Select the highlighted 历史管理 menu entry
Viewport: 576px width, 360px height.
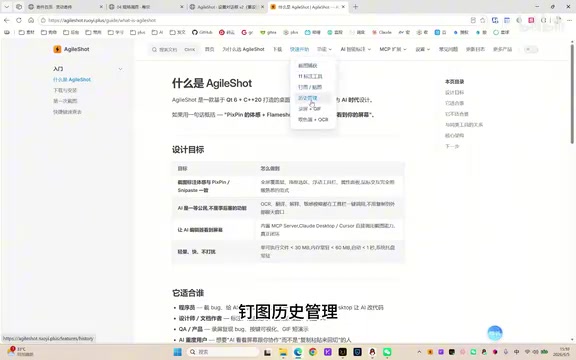coord(313,98)
